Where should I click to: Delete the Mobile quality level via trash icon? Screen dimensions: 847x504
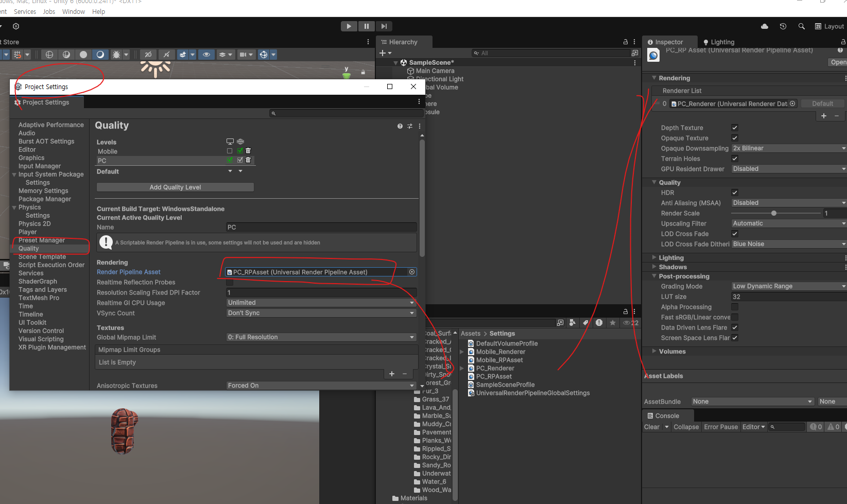248,151
